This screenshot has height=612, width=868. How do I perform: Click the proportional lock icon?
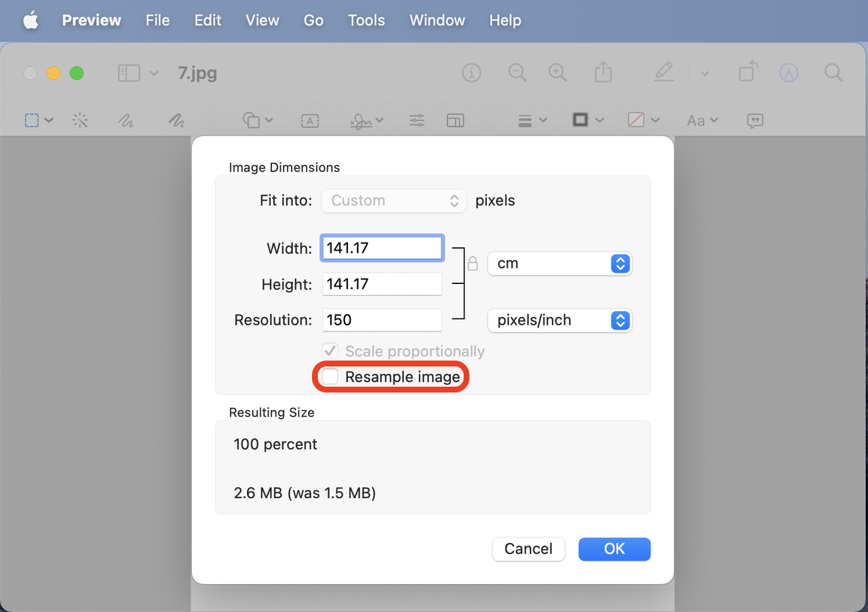point(473,263)
